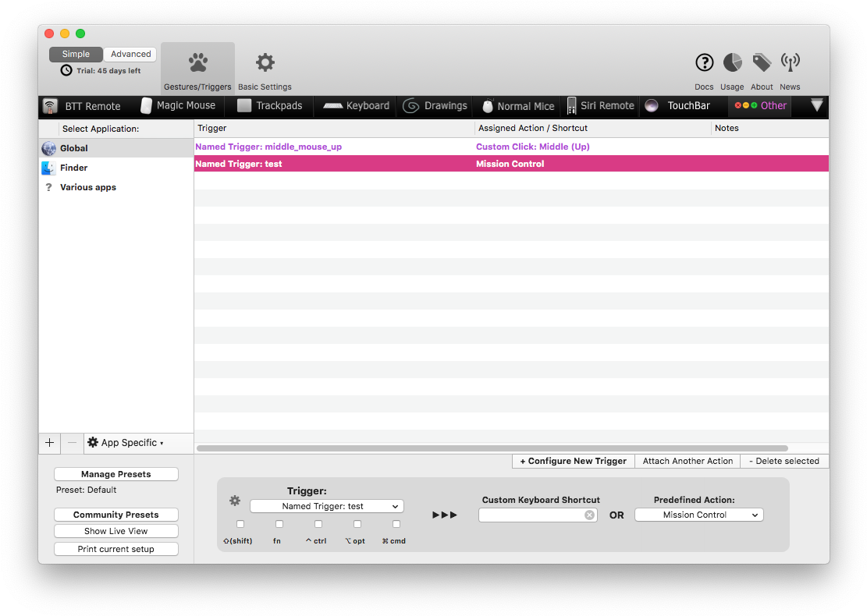Click the Drawings spiral icon
This screenshot has width=867, height=616.
click(410, 105)
